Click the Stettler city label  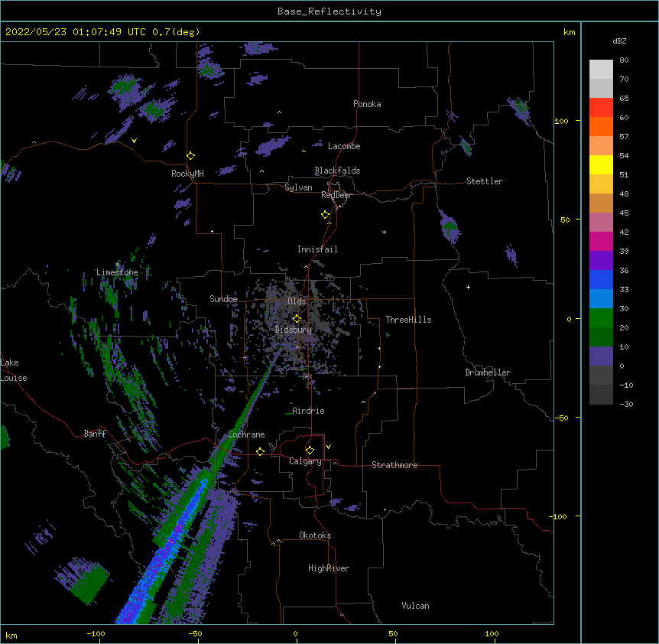pos(485,181)
